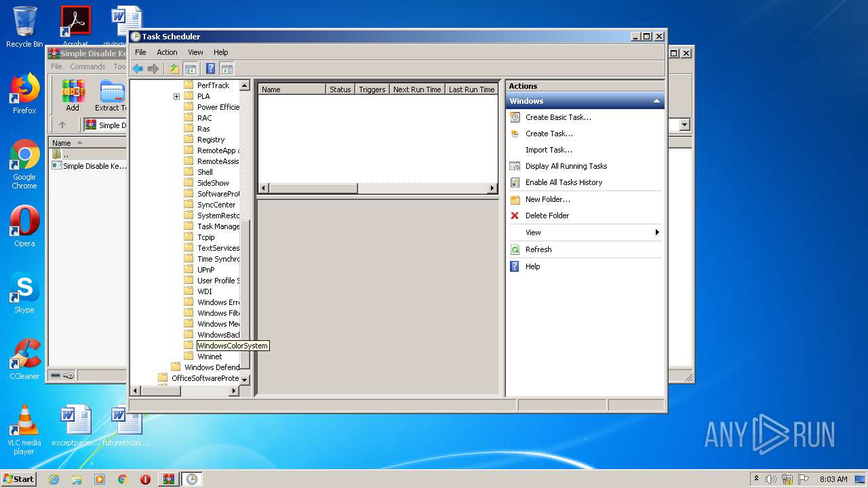868x488 pixels.
Task: Click the Create Basic Task clock icon
Action: click(515, 117)
